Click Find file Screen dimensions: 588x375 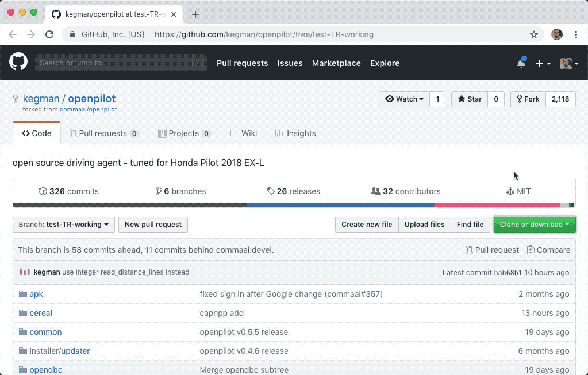pyautogui.click(x=470, y=225)
